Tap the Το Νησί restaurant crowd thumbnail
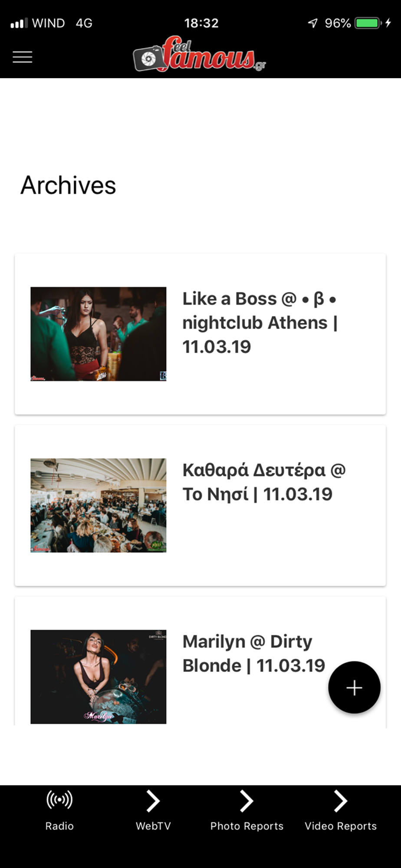 click(x=99, y=505)
